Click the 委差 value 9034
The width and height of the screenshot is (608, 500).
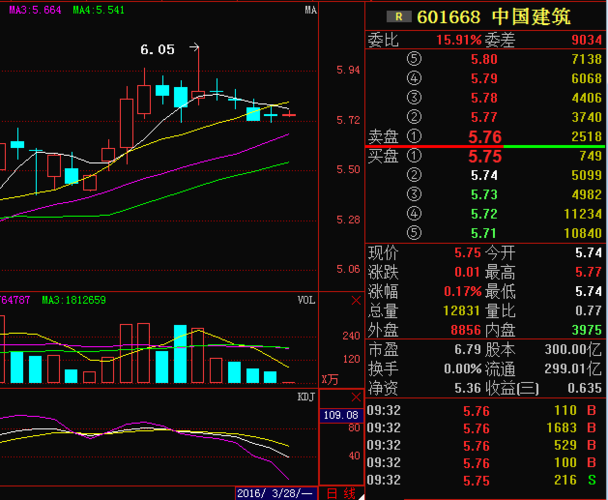tap(587, 40)
